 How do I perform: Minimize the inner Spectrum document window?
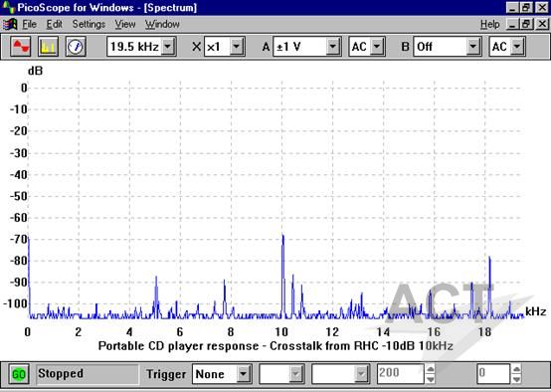(512, 24)
